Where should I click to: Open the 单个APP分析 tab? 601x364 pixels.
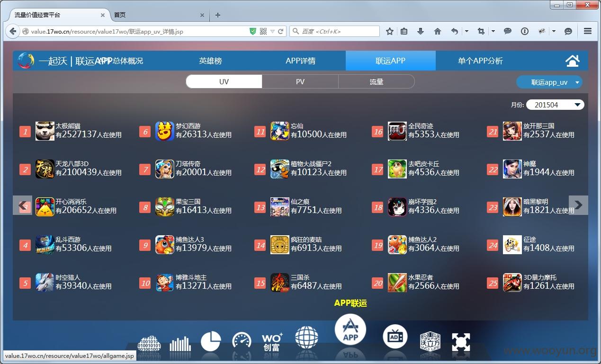(x=480, y=61)
